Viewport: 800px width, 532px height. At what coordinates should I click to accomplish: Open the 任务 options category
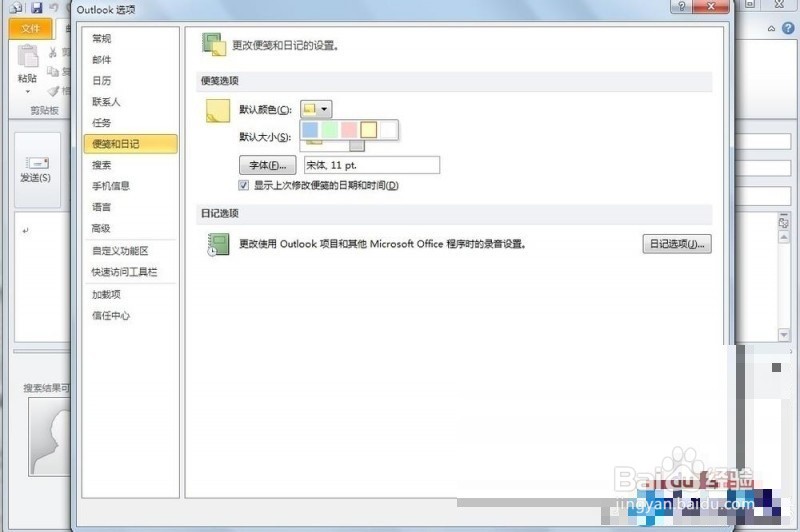point(130,123)
